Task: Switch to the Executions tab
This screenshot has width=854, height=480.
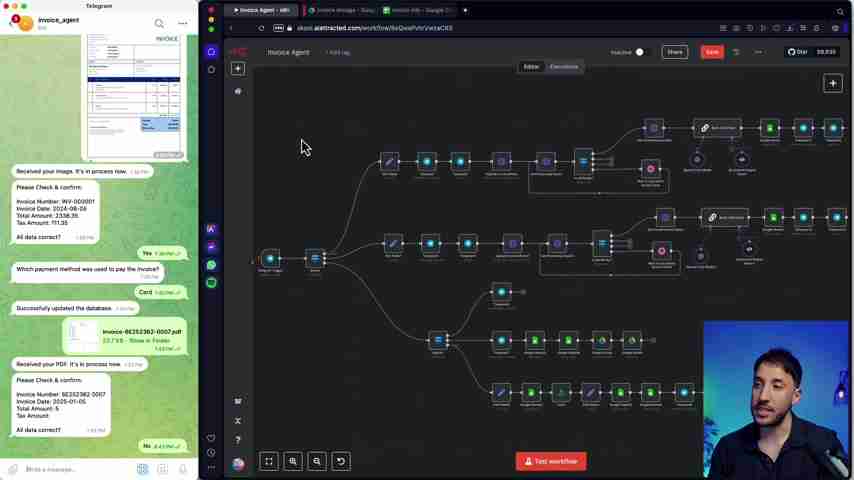Action: (564, 67)
